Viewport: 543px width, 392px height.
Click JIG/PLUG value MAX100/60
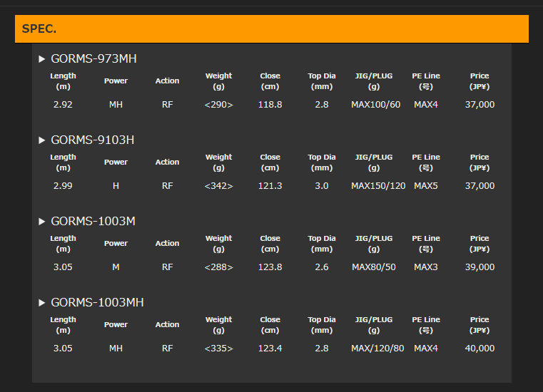pyautogui.click(x=376, y=105)
